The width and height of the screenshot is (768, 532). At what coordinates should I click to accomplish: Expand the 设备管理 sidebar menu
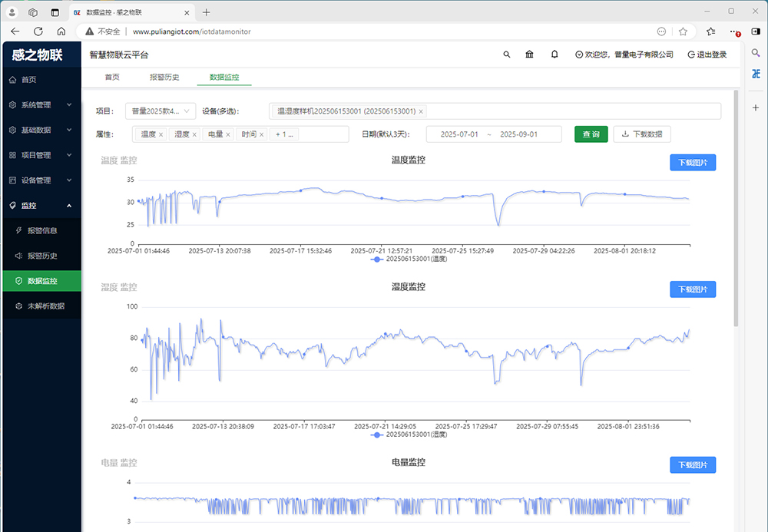click(x=41, y=180)
